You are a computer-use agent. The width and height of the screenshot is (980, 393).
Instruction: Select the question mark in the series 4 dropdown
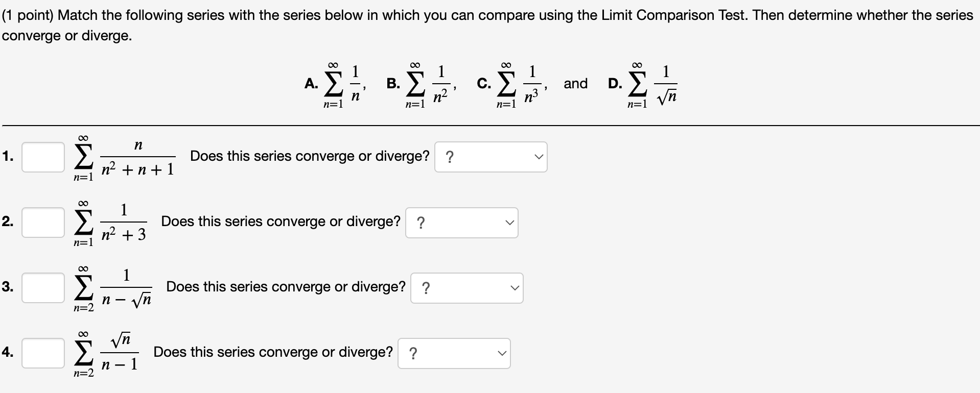tap(413, 352)
